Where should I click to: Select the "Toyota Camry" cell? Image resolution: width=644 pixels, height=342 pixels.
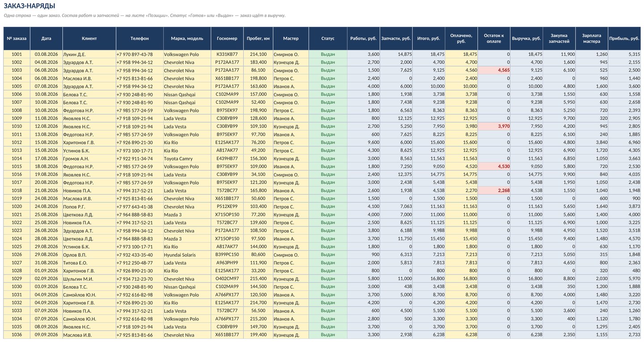187,158
